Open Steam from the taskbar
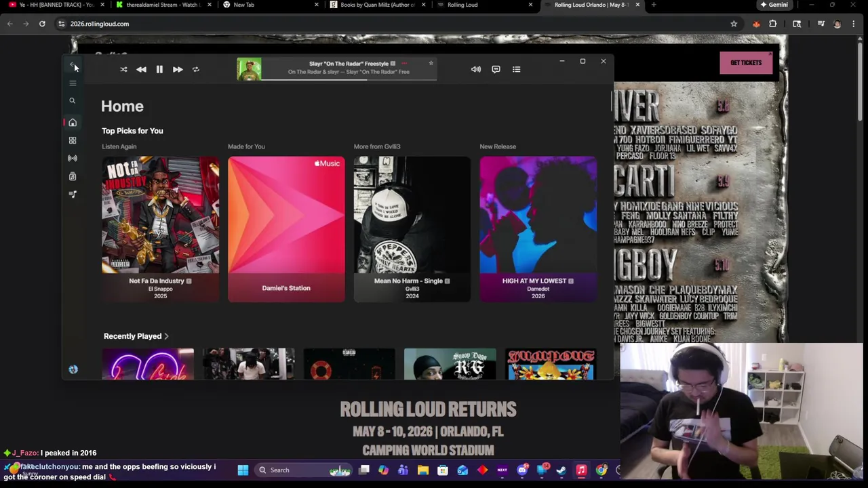 tap(561, 470)
